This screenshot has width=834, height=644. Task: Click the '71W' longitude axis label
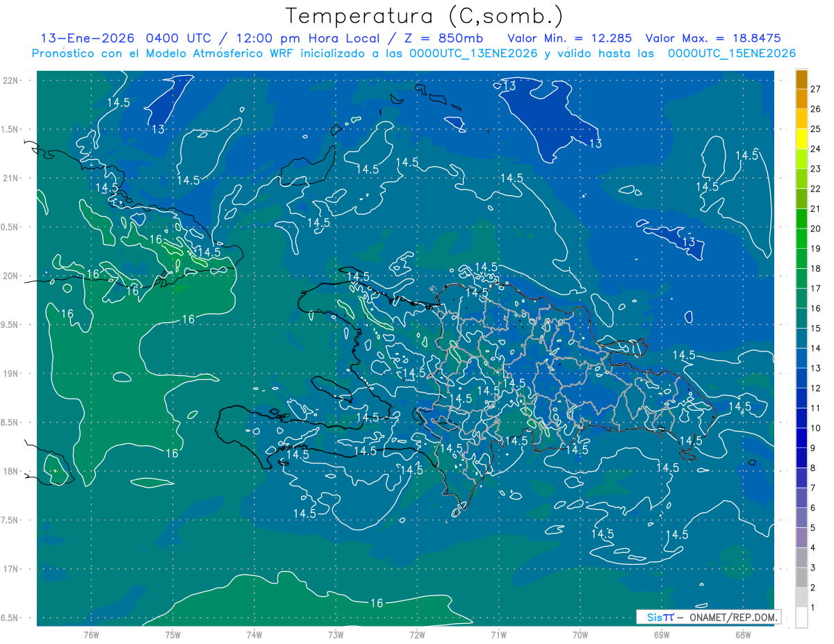pos(498,634)
